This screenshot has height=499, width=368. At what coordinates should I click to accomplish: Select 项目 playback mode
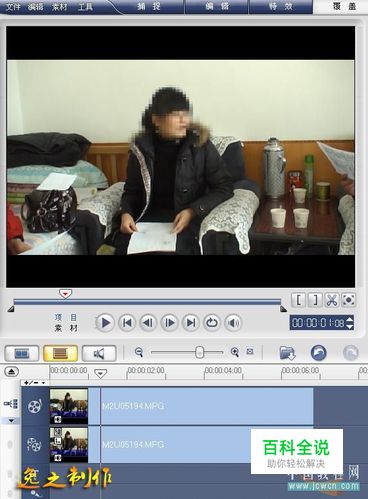click(66, 317)
